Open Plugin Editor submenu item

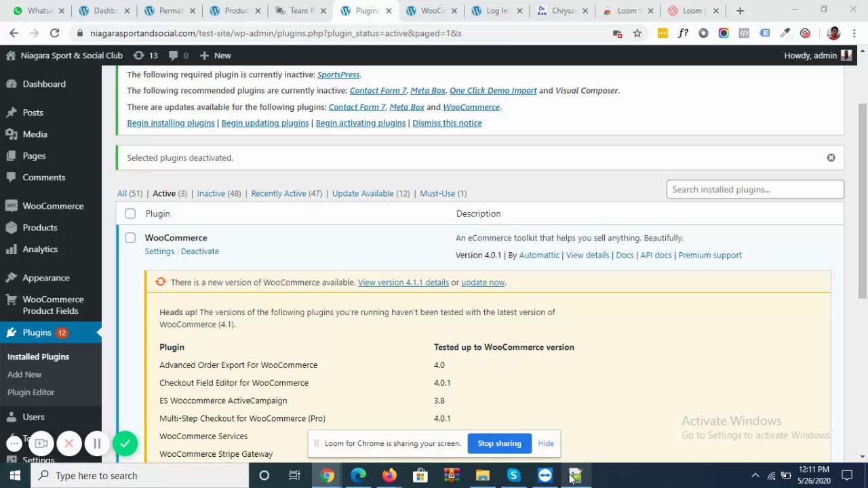[31, 392]
